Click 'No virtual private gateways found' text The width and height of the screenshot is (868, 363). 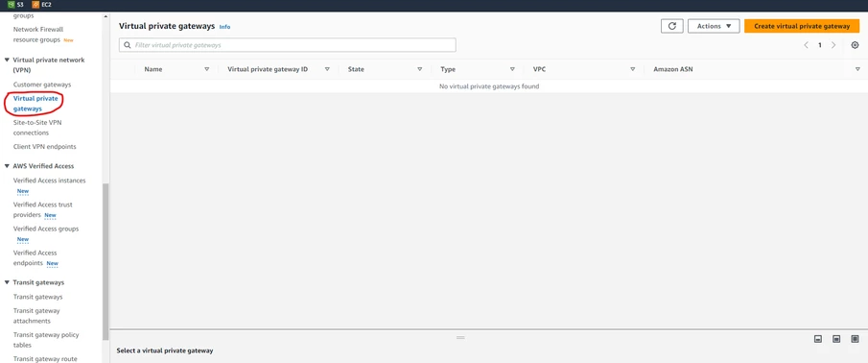tap(489, 86)
